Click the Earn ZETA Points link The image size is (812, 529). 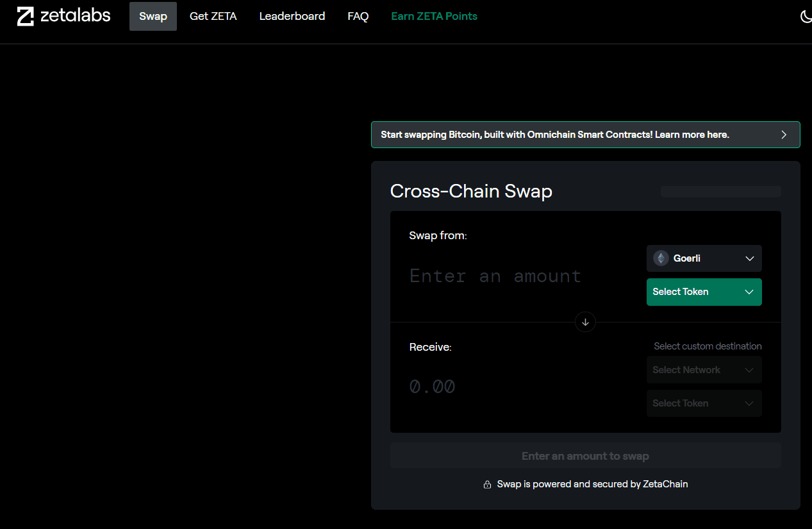click(x=434, y=16)
